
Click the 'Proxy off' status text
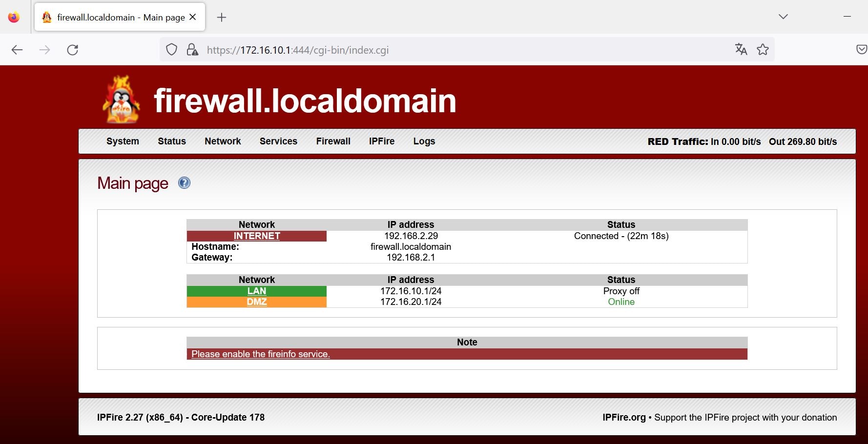coord(621,291)
